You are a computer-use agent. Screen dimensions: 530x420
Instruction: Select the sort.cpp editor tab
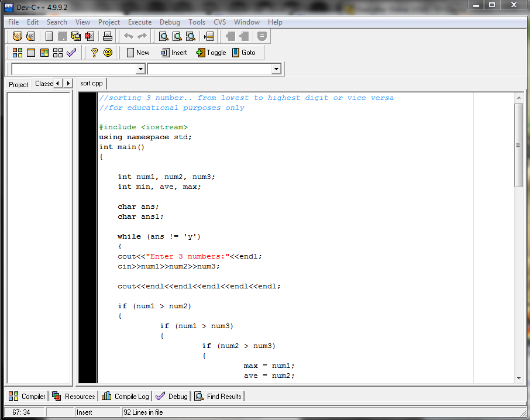92,83
